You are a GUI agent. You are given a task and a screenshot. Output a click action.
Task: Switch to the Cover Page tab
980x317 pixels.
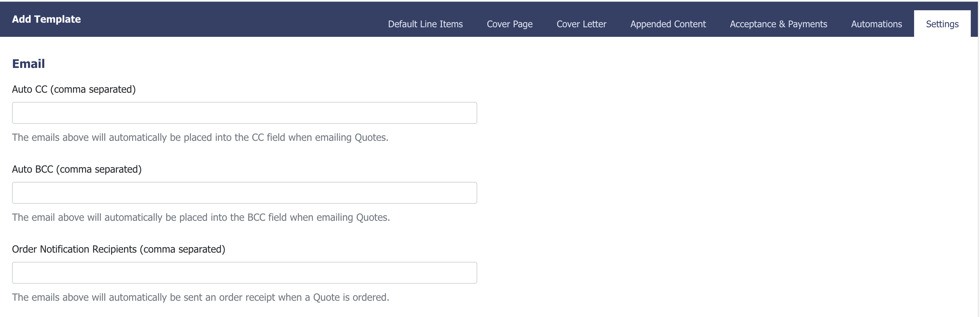coord(509,24)
